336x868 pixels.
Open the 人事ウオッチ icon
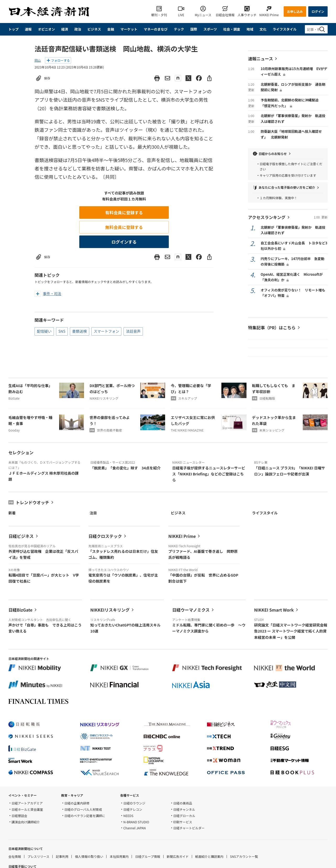[x=247, y=9]
